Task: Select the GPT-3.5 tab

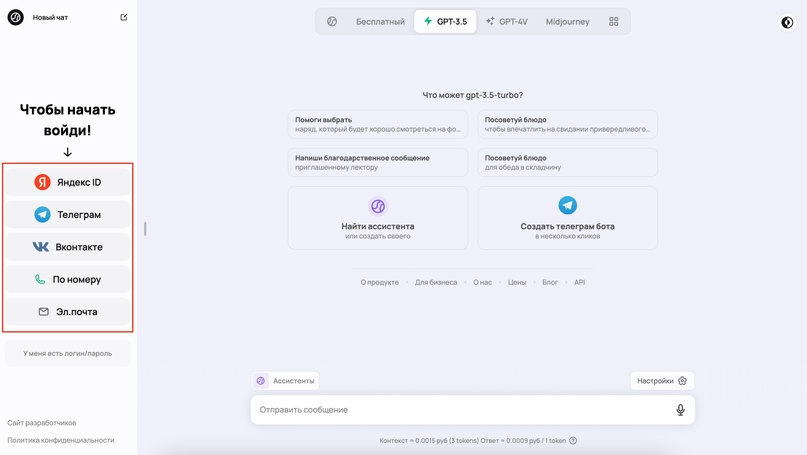Action: tap(445, 22)
